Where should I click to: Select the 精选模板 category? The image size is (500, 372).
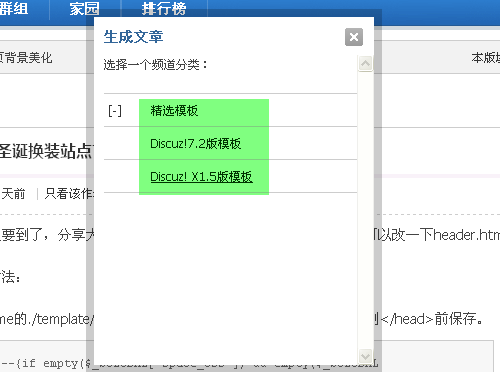pyautogui.click(x=174, y=111)
